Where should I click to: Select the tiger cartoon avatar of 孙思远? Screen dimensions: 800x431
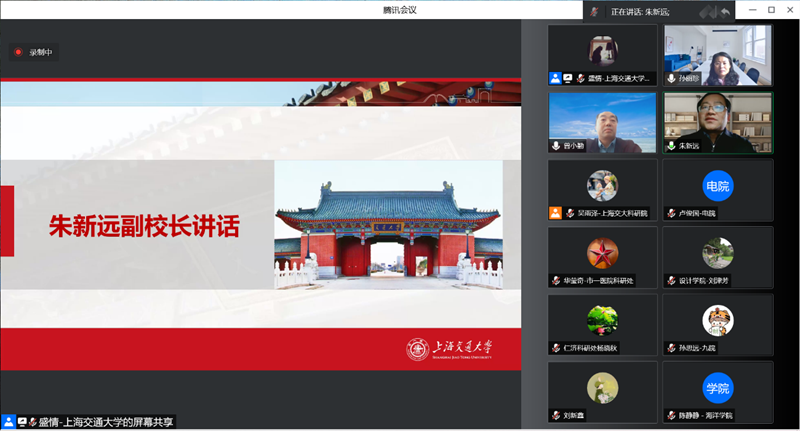(x=717, y=320)
